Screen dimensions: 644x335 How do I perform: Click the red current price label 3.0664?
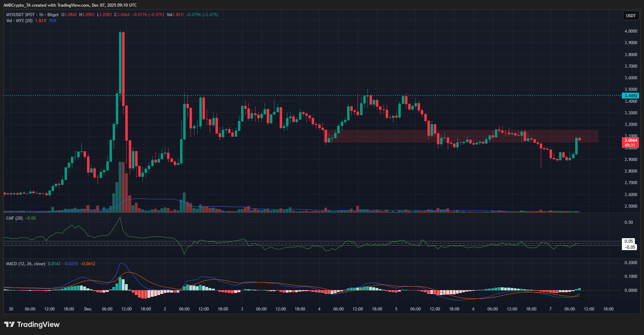631,140
